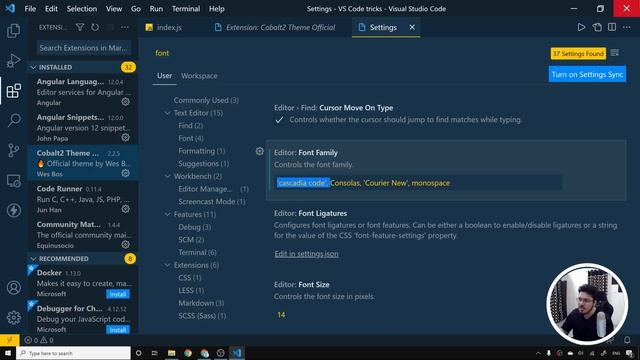Toggle Cursor Move On Type checkbox
The image size is (640, 360).
[x=279, y=120]
